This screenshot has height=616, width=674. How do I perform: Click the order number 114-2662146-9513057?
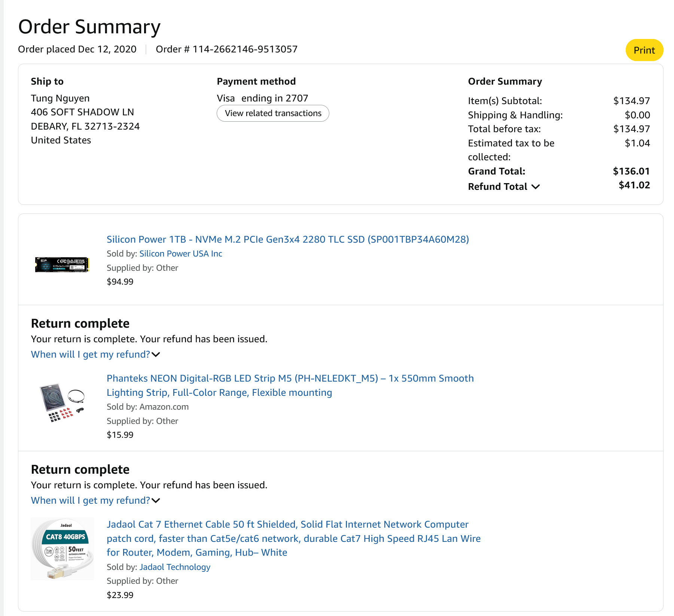pyautogui.click(x=245, y=49)
